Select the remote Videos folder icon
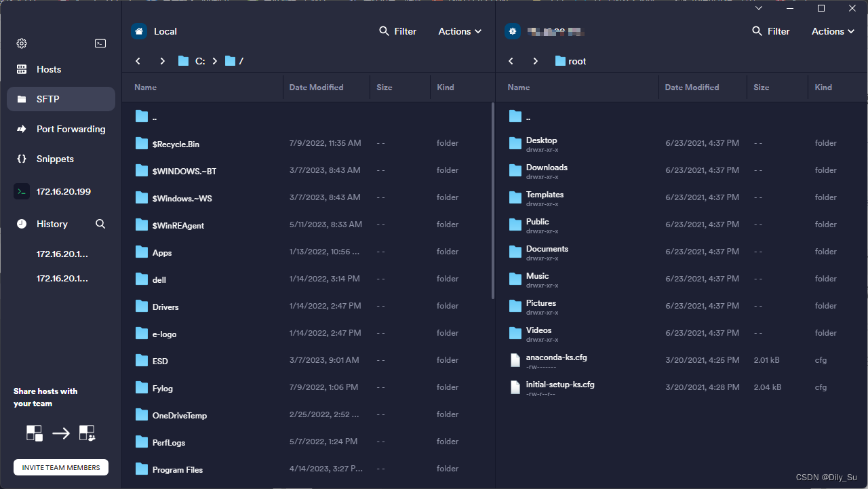The height and width of the screenshot is (489, 868). tap(515, 333)
